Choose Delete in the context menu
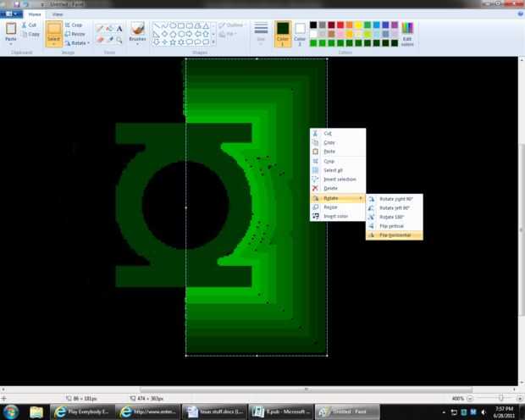Image resolution: width=525 pixels, height=420 pixels. pyautogui.click(x=338, y=188)
